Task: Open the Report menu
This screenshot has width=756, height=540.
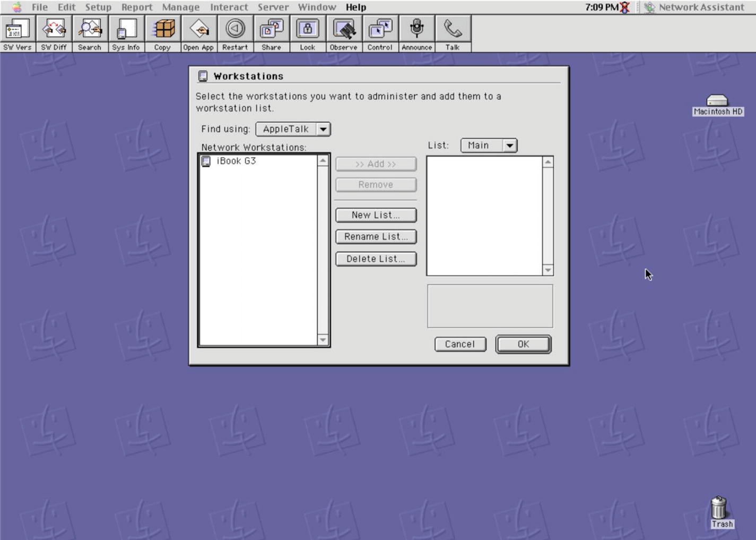Action: pyautogui.click(x=137, y=7)
